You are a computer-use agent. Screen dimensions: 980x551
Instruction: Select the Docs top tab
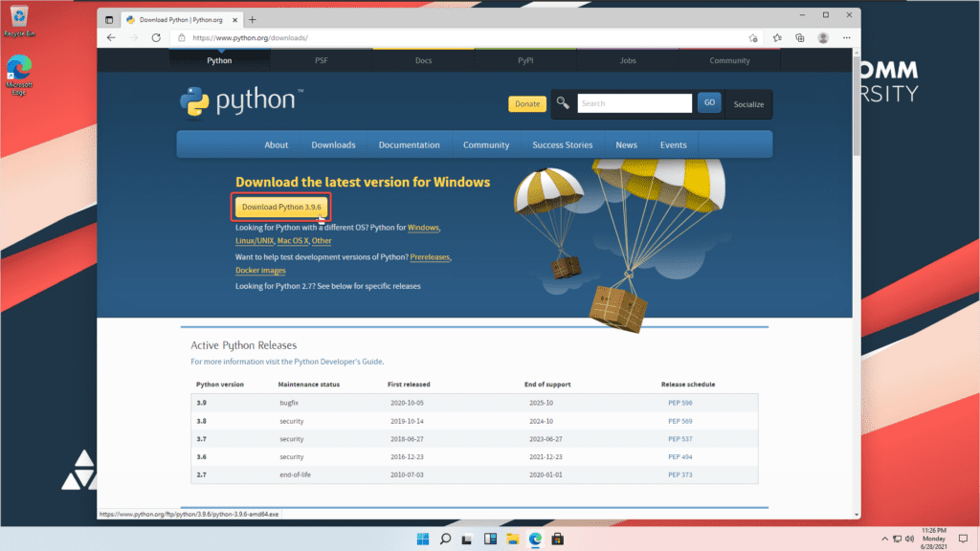pos(424,60)
